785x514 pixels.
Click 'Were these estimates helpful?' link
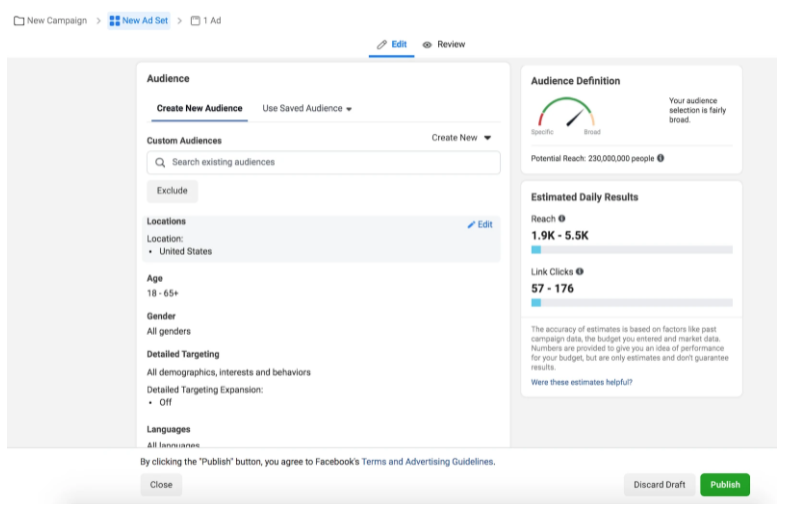(581, 382)
